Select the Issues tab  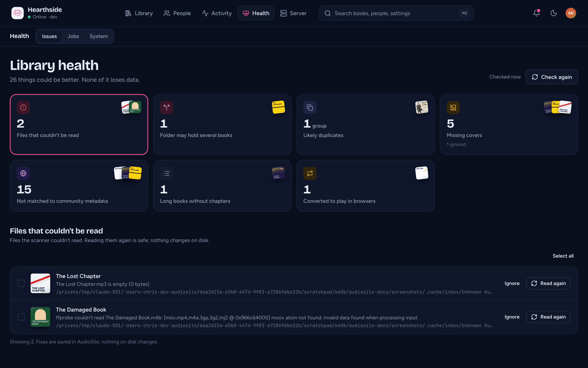tap(49, 36)
